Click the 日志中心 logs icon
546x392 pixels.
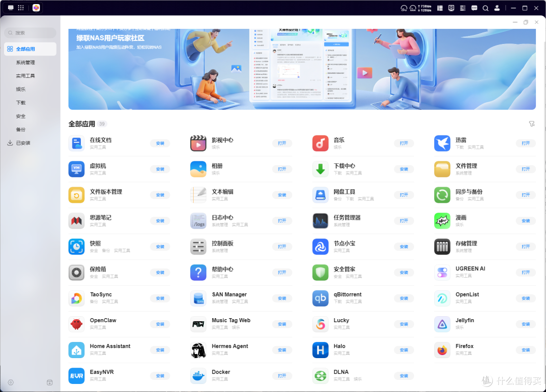pyautogui.click(x=198, y=221)
